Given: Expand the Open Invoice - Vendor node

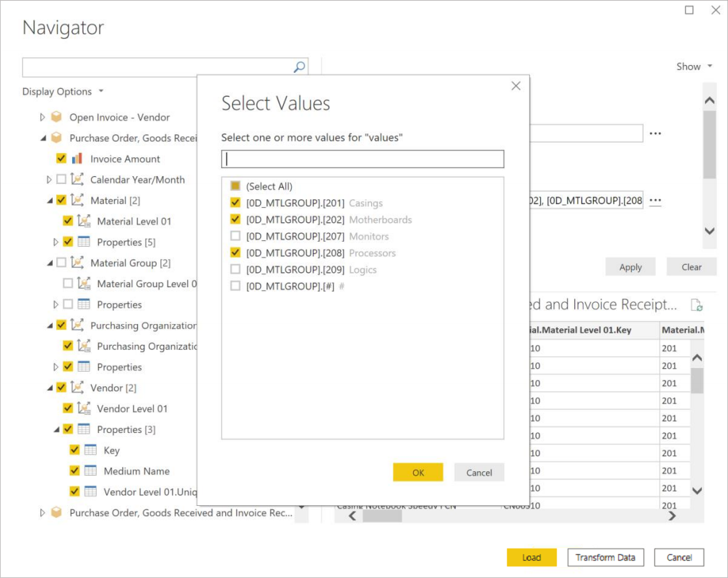Looking at the screenshot, I should pos(42,118).
